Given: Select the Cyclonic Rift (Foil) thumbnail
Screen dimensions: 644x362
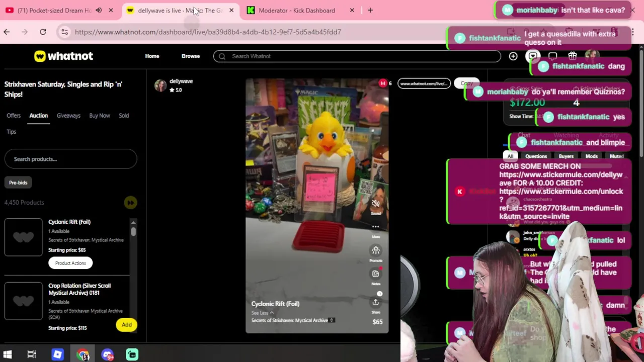Looking at the screenshot, I should (x=23, y=237).
